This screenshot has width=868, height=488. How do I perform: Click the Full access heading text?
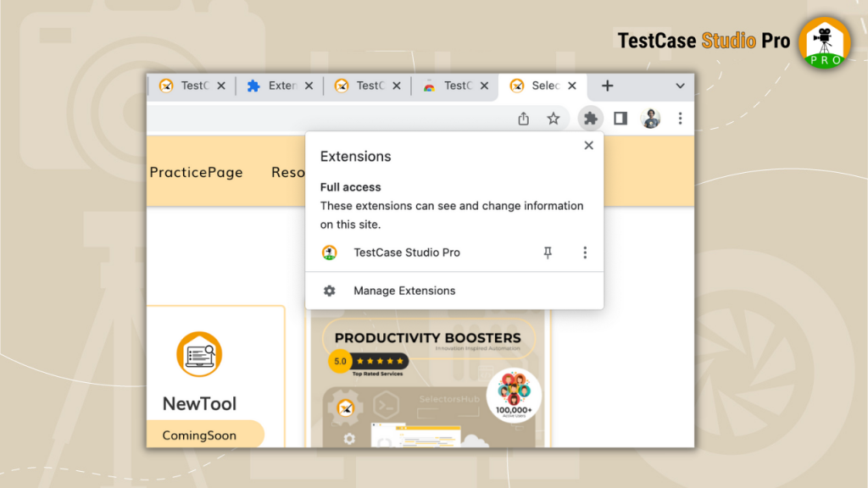tap(350, 187)
